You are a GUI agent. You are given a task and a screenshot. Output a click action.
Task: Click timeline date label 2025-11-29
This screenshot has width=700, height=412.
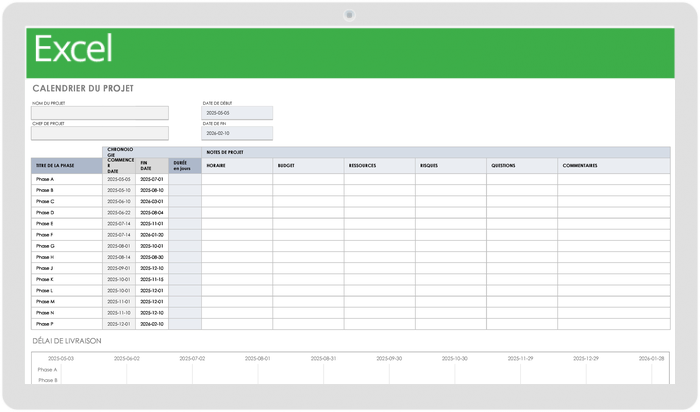(x=520, y=358)
